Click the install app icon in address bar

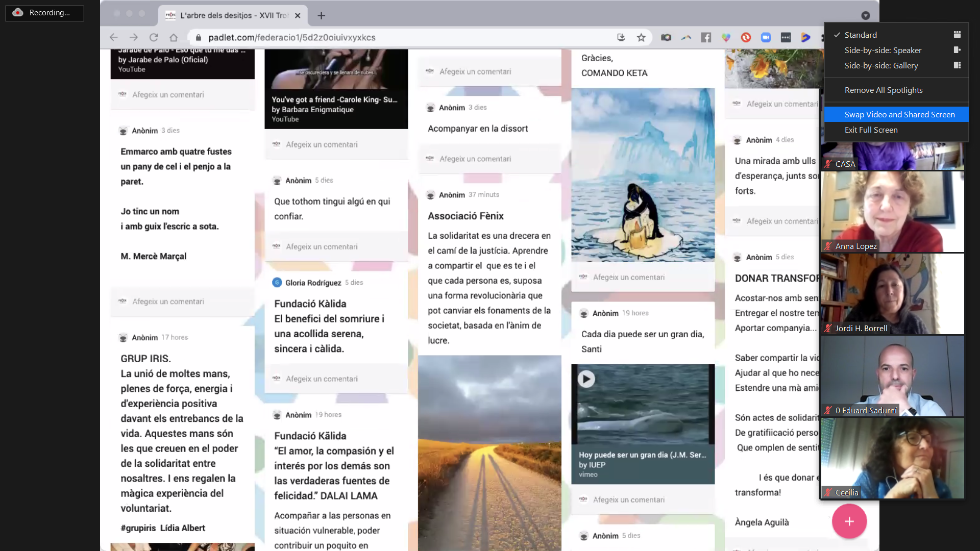click(621, 37)
